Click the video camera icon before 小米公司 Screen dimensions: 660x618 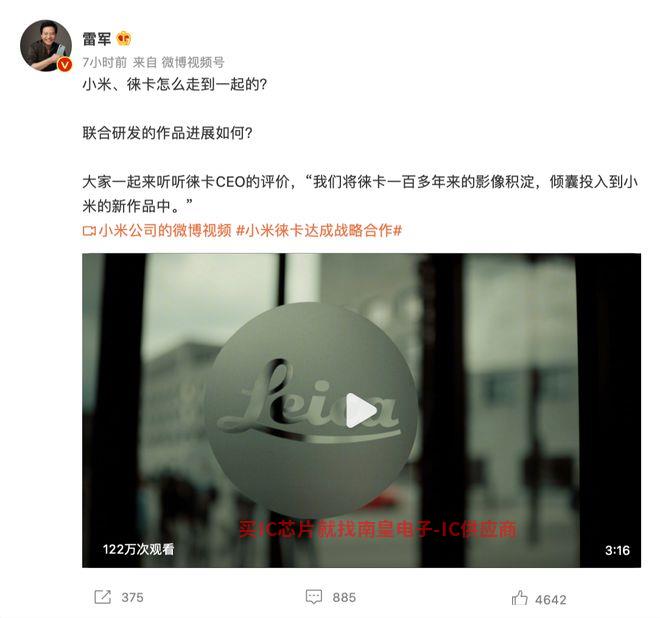89,231
